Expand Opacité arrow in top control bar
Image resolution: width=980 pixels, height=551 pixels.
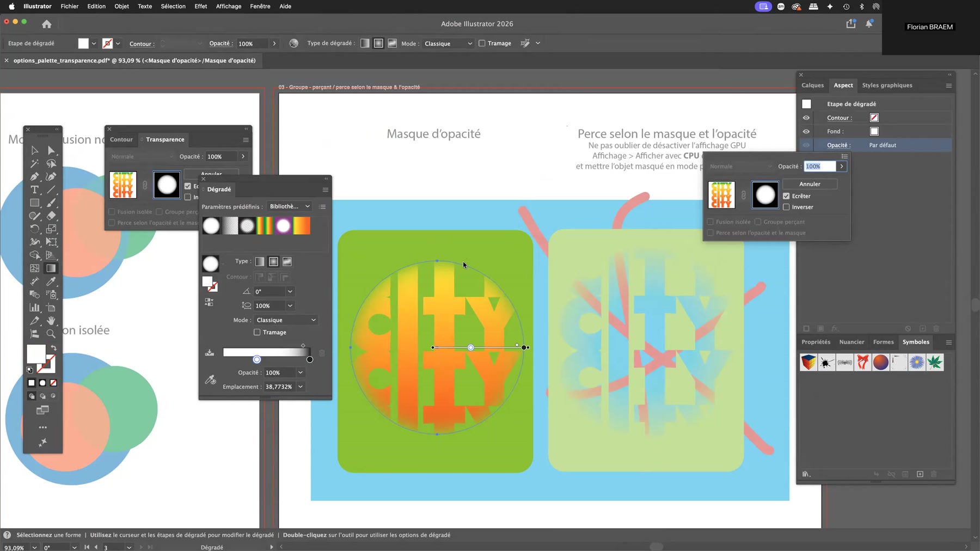point(274,44)
